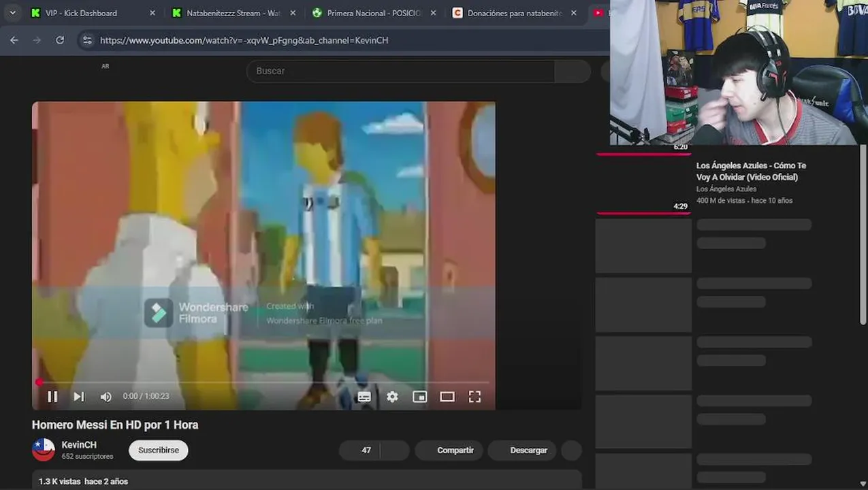The height and width of the screenshot is (490, 868).
Task: Switch to the YouTube tab with red icon
Action: (x=598, y=13)
